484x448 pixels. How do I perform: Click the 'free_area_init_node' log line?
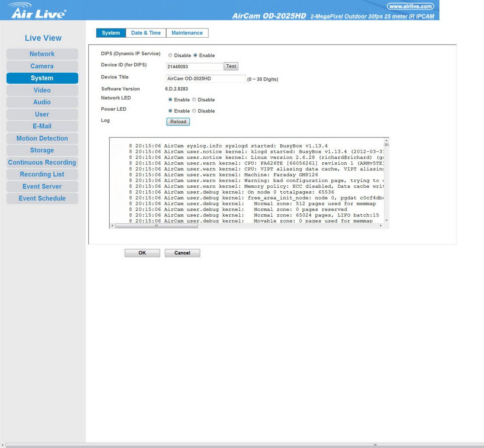(256, 198)
